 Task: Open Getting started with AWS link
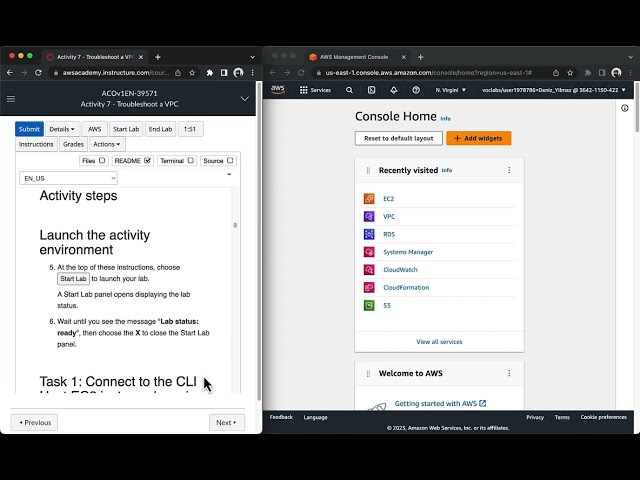(440, 403)
